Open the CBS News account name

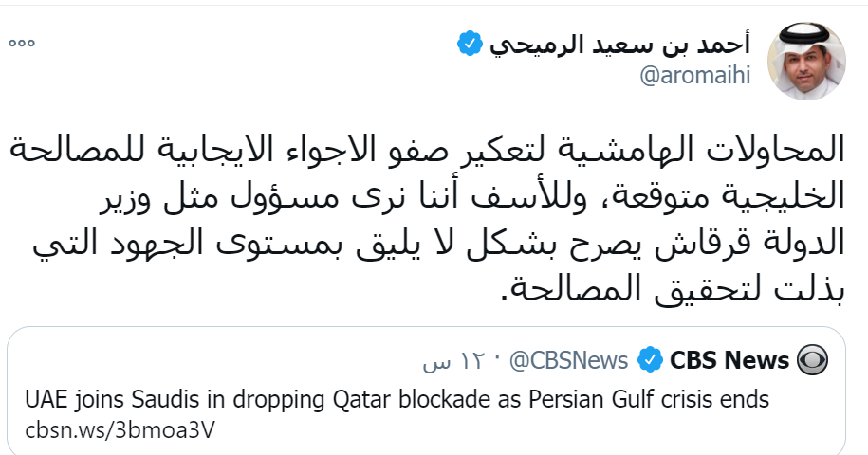[x=730, y=360]
